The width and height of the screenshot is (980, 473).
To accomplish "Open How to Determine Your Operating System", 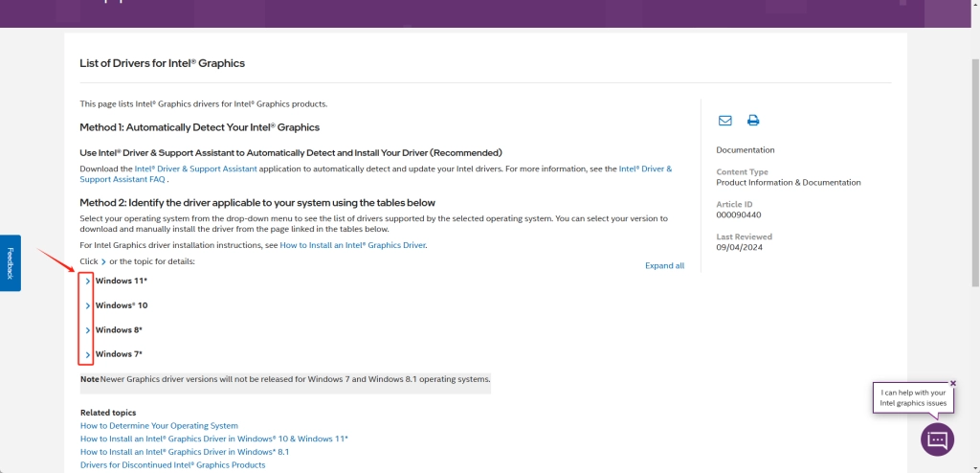I will point(159,425).
